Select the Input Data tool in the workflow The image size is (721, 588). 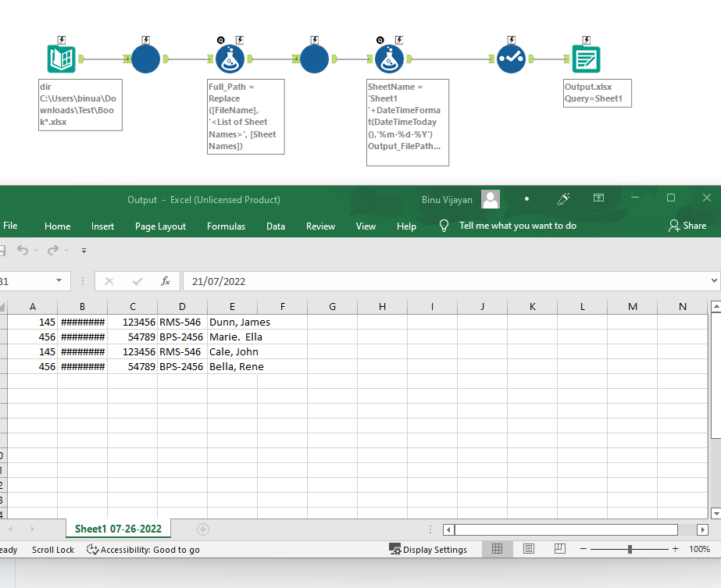(62, 58)
